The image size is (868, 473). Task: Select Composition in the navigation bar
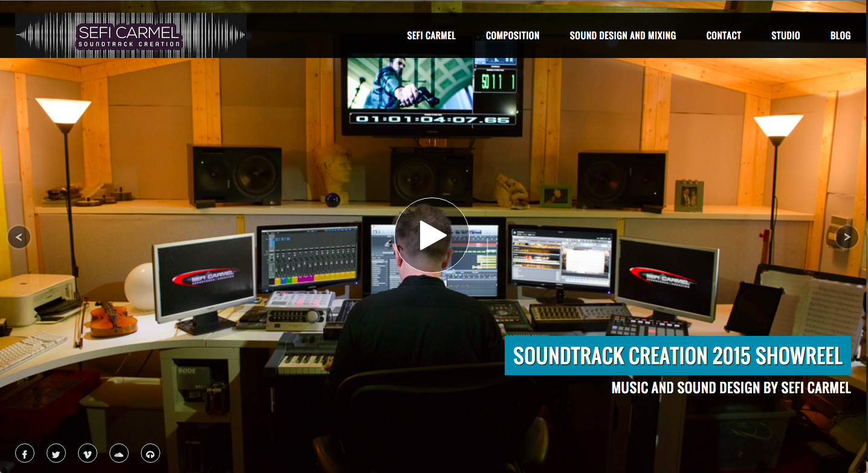pyautogui.click(x=513, y=36)
